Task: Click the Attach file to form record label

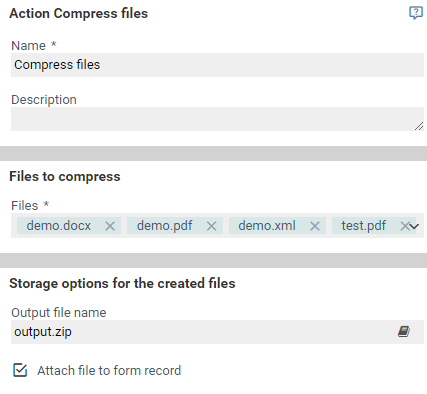Action: tap(109, 371)
